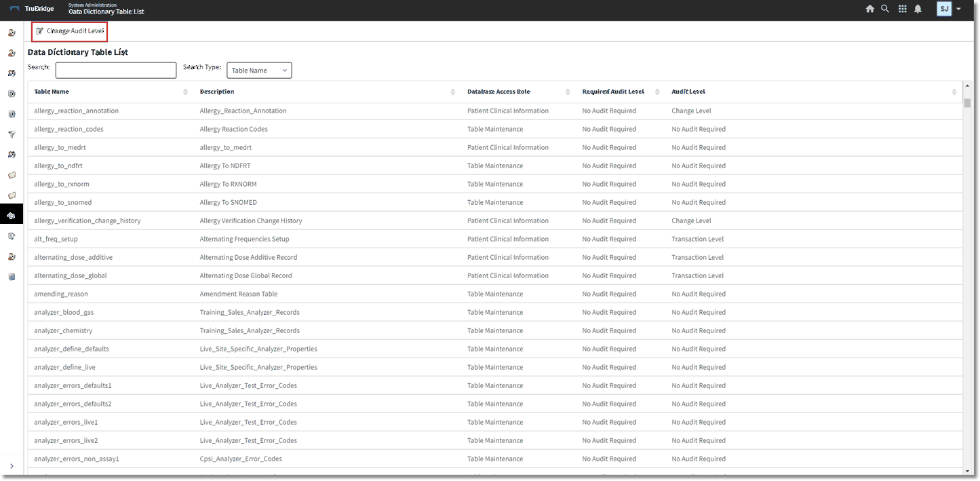
Task: Sort by Database Access Role column
Action: click(x=498, y=92)
